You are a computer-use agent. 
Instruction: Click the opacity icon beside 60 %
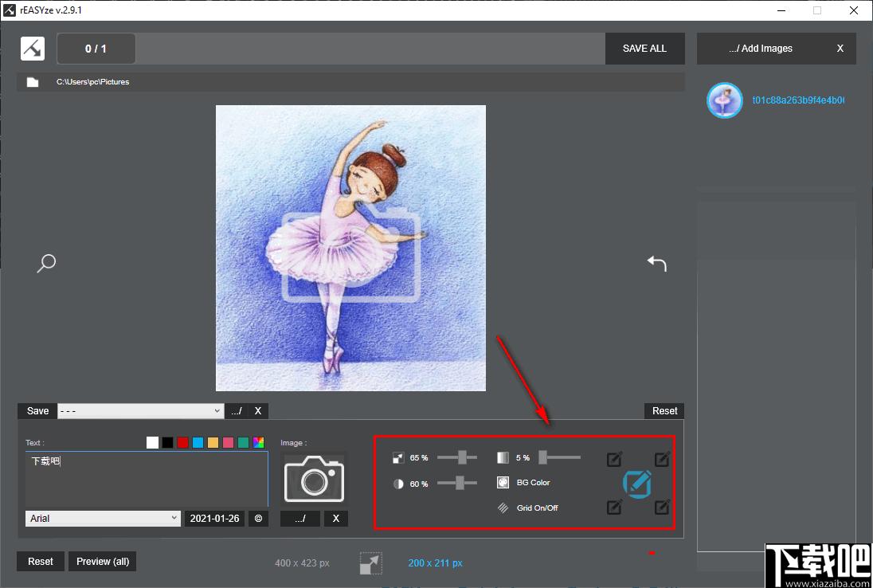398,484
